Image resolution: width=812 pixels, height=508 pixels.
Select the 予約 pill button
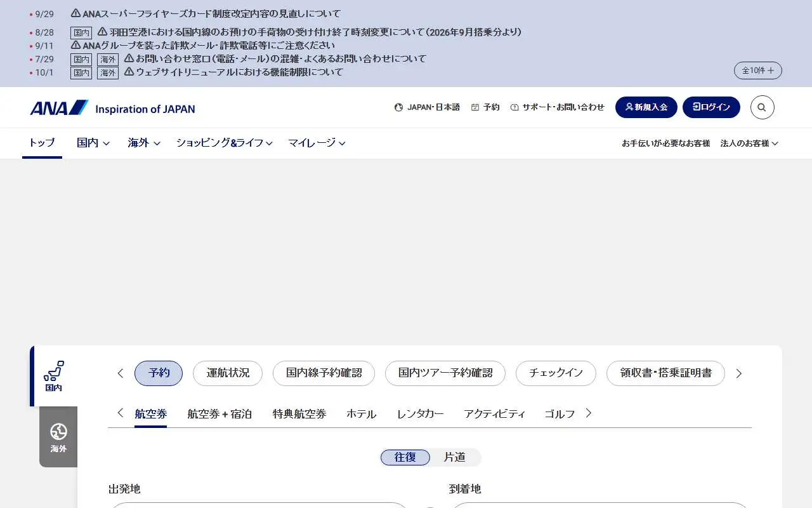pos(159,373)
